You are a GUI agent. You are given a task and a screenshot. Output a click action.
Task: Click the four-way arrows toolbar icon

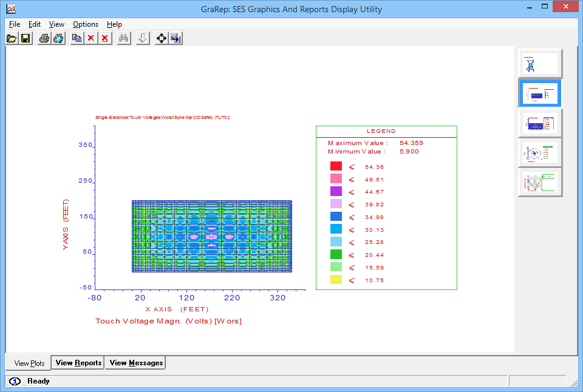(x=162, y=38)
